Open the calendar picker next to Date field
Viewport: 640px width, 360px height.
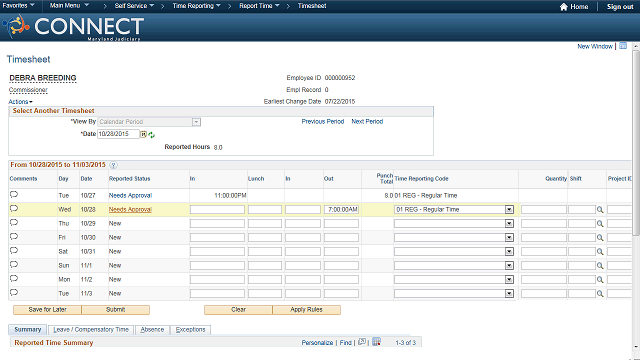click(144, 134)
